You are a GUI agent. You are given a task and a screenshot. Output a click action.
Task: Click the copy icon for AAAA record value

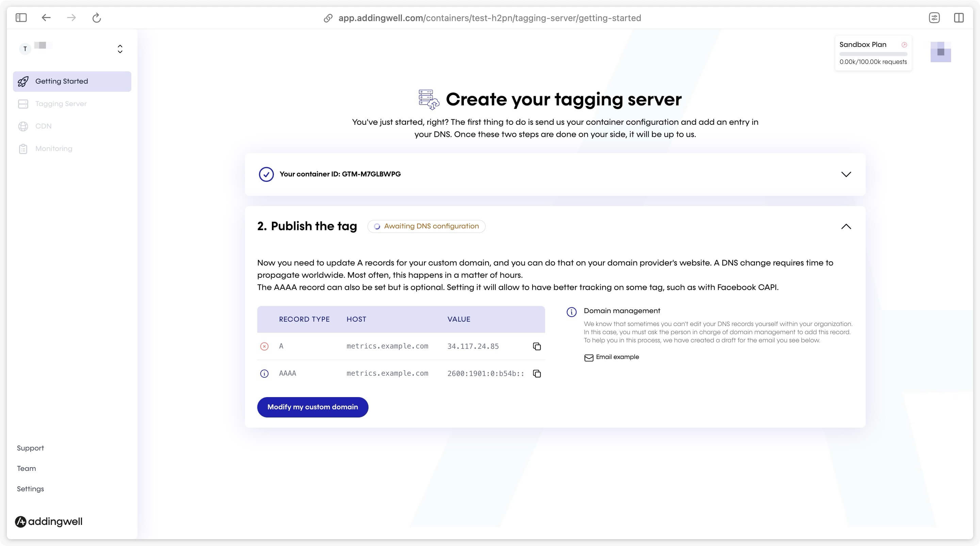click(x=537, y=374)
